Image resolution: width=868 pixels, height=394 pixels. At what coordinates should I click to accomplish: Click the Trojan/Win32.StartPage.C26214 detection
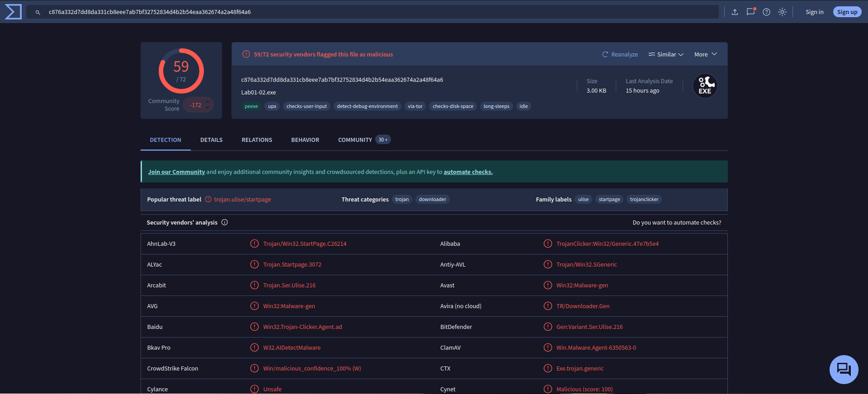point(305,244)
